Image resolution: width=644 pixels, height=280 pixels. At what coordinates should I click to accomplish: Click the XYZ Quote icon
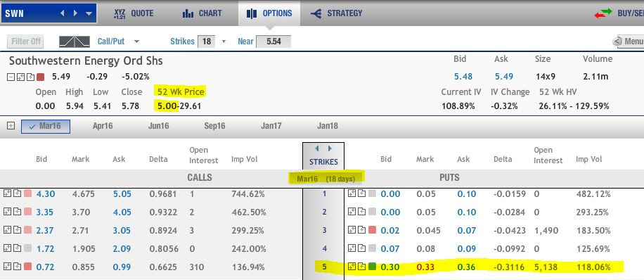point(120,13)
